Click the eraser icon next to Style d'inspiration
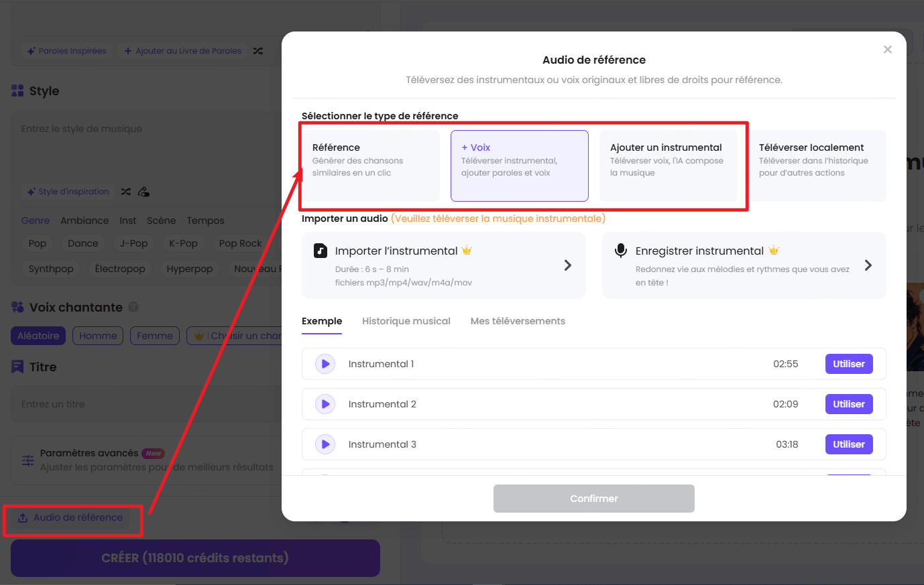 click(143, 191)
